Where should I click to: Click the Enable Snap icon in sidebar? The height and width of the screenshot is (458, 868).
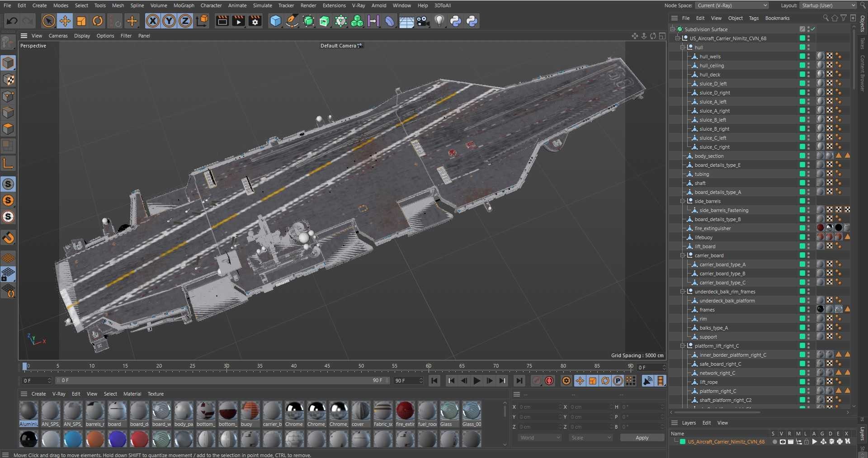(x=8, y=238)
